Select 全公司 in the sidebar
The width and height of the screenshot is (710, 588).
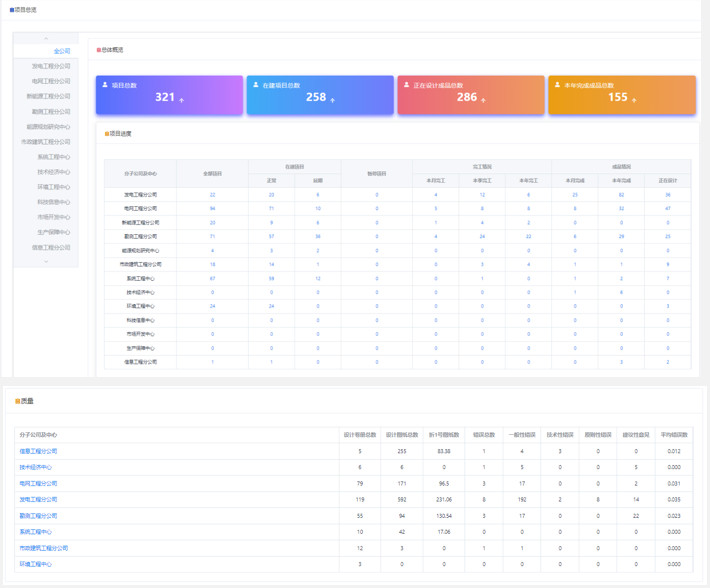coord(62,51)
